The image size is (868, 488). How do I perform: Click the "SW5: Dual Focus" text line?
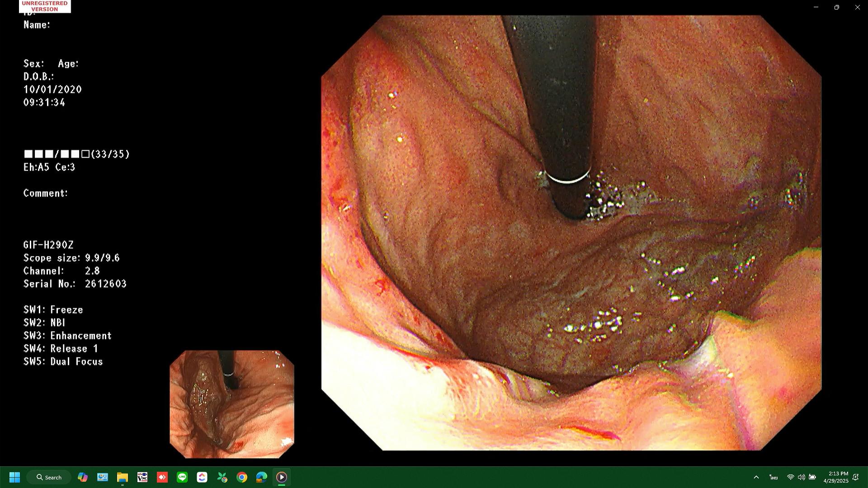[63, 362]
